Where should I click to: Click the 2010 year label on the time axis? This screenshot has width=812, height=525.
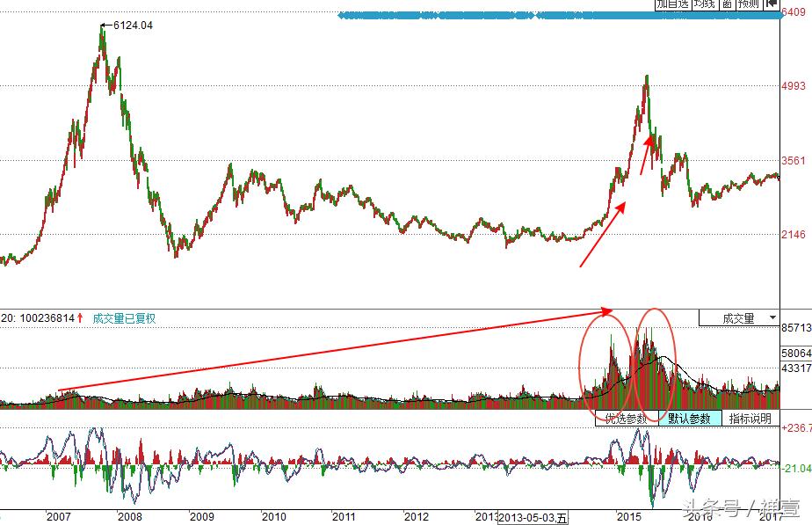[273, 517]
